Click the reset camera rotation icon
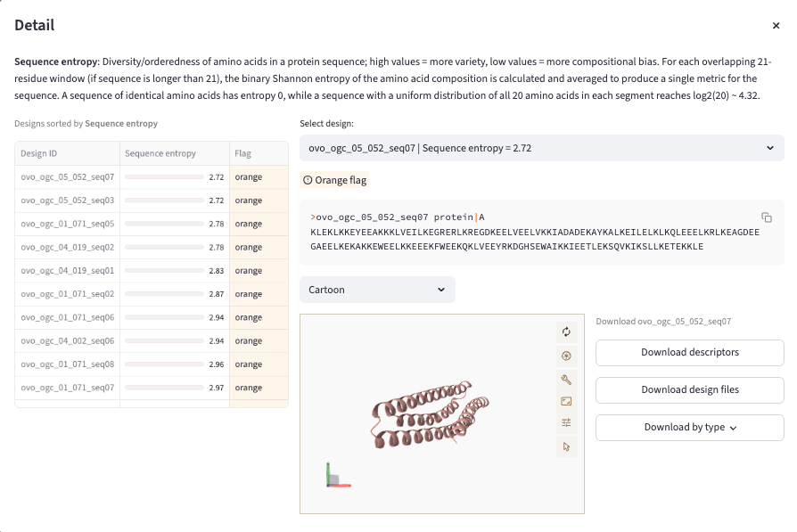This screenshot has height=532, width=797. (x=567, y=331)
